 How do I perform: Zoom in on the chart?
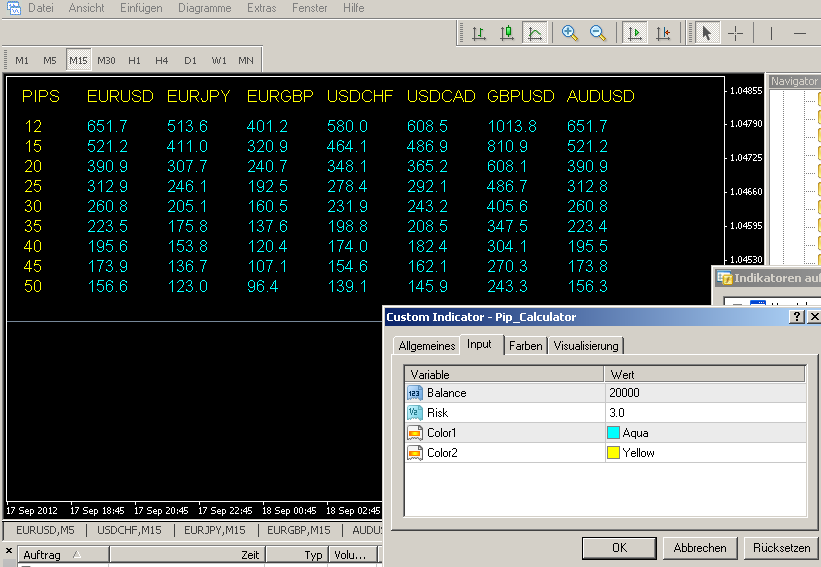click(x=570, y=33)
